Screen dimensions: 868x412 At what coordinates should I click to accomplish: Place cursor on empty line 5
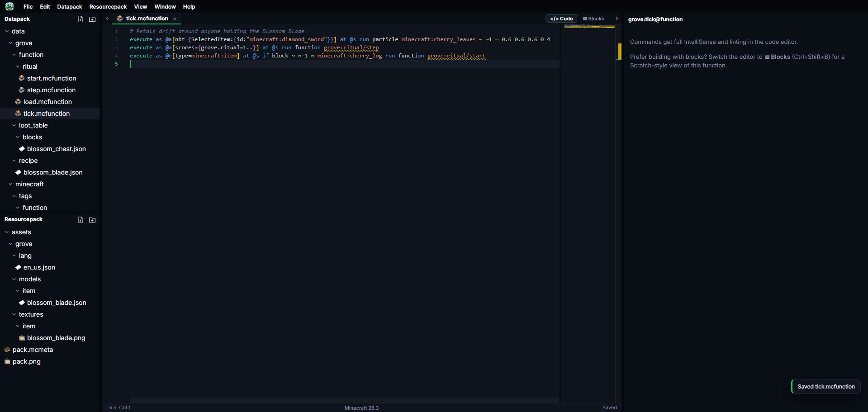(x=344, y=64)
